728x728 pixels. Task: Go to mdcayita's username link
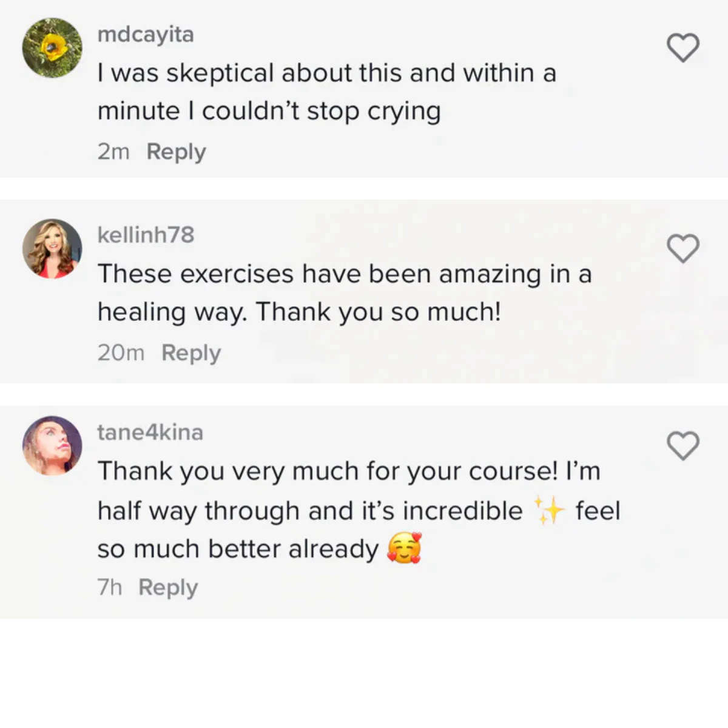point(146,35)
